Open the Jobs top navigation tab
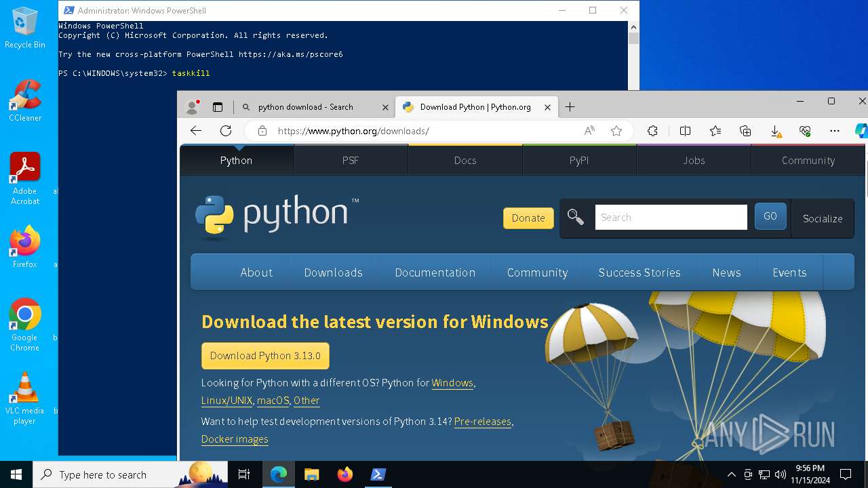 (x=694, y=161)
